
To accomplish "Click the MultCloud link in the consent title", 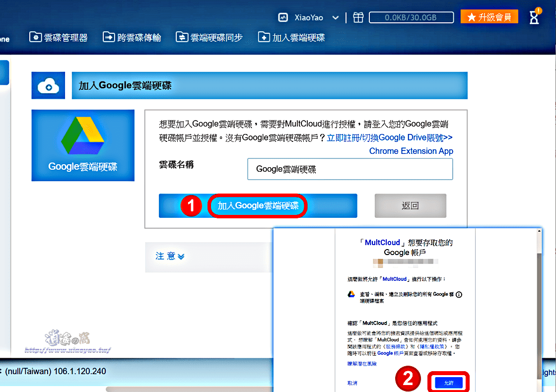I will pyautogui.click(x=382, y=243).
